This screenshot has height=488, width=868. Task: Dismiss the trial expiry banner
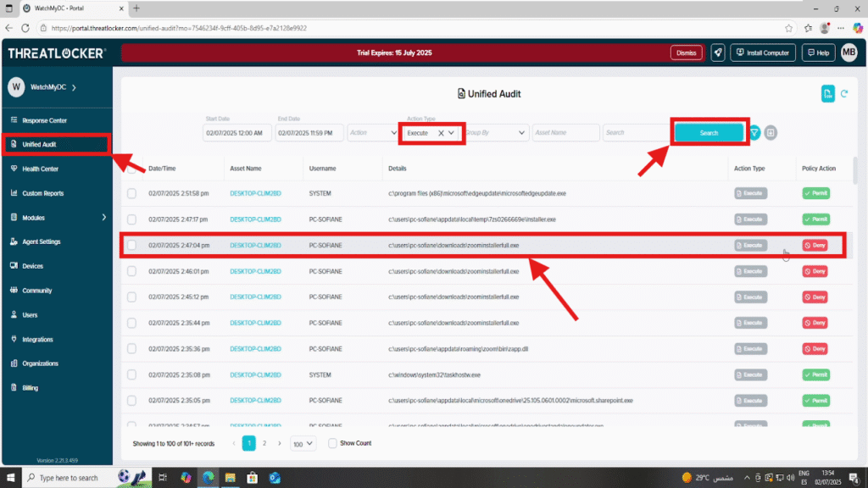coord(686,53)
